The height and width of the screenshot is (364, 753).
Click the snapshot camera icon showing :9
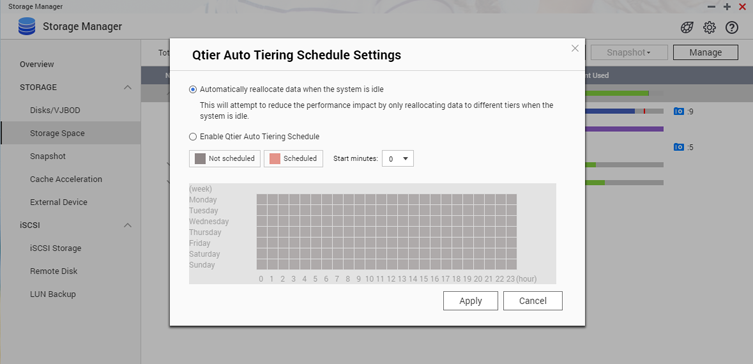(x=678, y=111)
